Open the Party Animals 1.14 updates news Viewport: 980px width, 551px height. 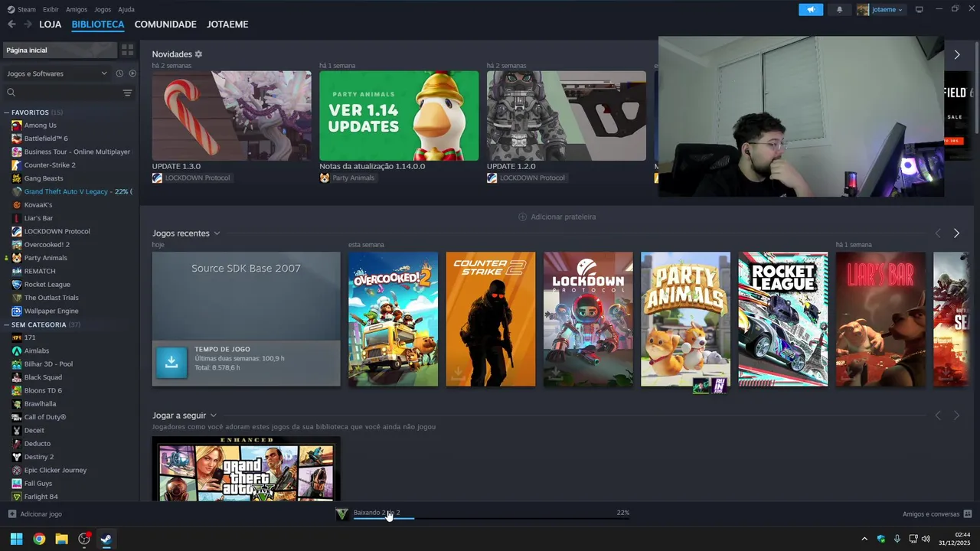point(399,116)
